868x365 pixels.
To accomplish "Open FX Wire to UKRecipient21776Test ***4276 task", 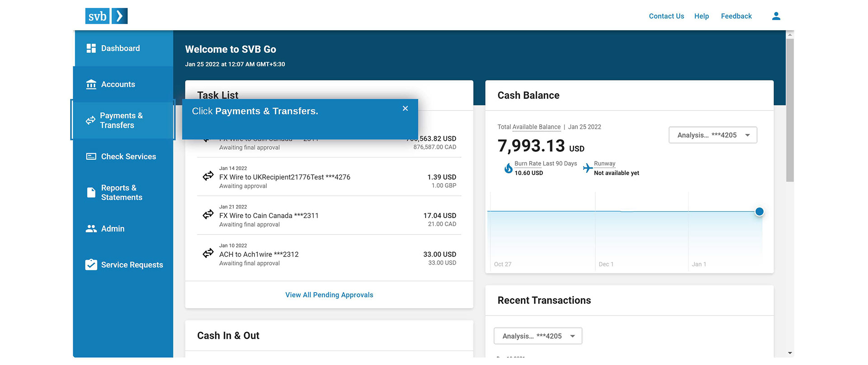I will (x=329, y=177).
